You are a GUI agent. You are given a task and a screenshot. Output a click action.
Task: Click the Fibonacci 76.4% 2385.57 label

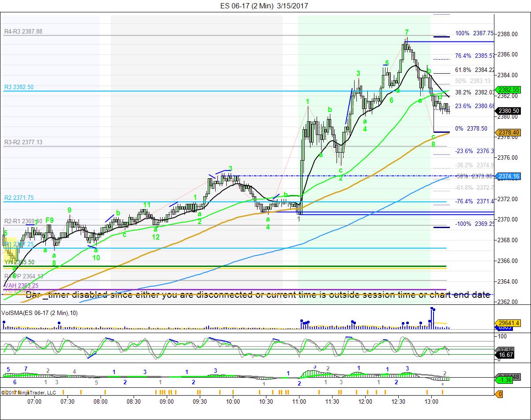(475, 56)
